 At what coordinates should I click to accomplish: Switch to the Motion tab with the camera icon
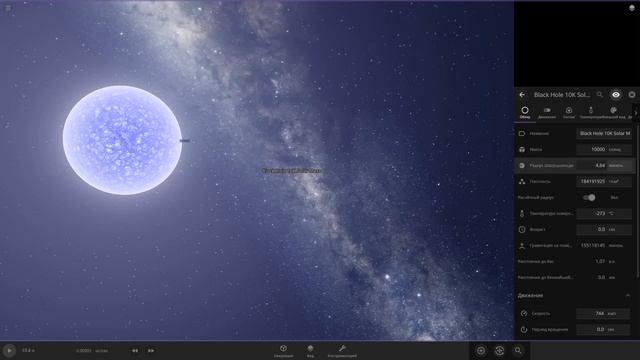[547, 112]
